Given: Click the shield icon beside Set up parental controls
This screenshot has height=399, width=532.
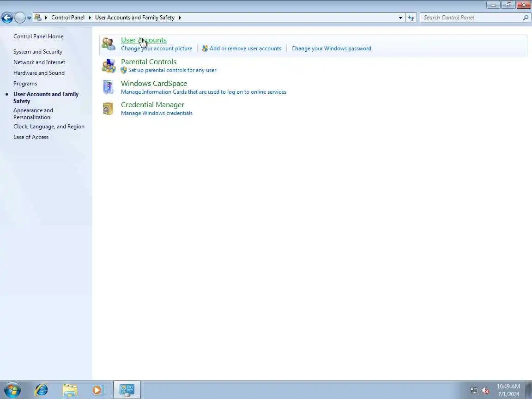Looking at the screenshot, I should (124, 70).
